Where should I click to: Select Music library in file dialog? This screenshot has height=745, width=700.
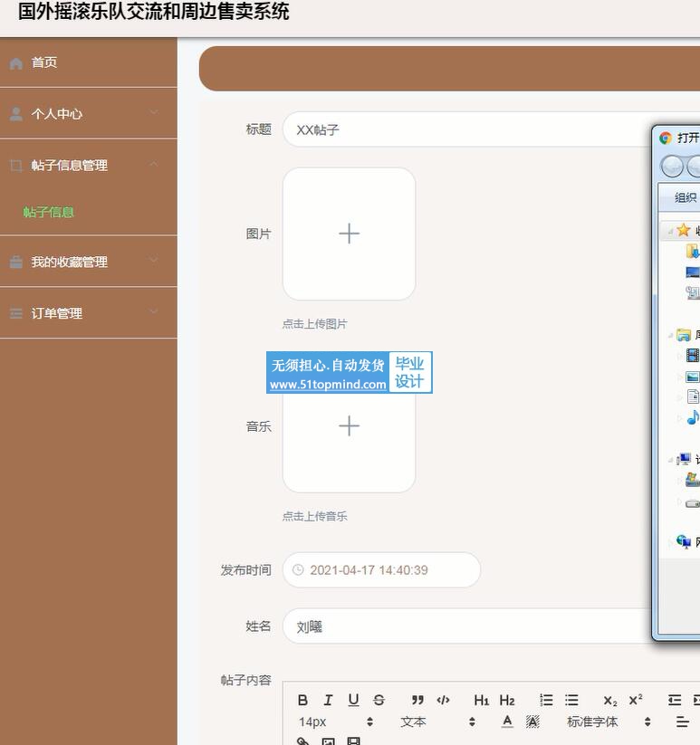[693, 417]
